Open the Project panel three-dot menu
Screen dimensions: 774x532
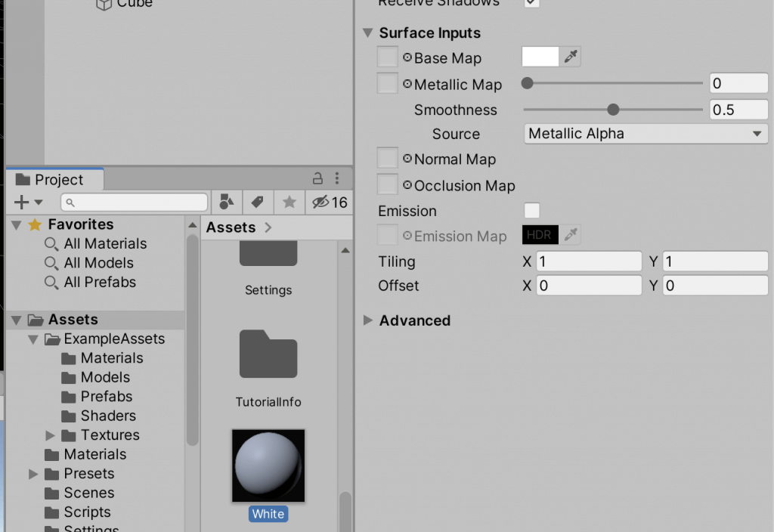pos(337,178)
